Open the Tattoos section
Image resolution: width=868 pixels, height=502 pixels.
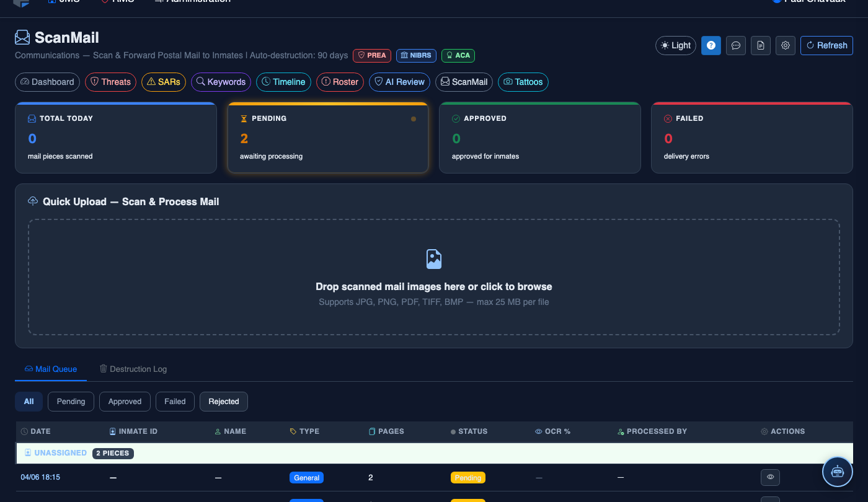coord(523,82)
